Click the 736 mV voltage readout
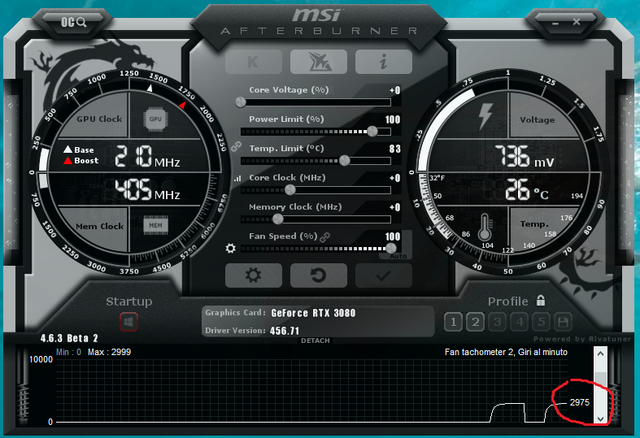The image size is (640, 438). click(524, 157)
